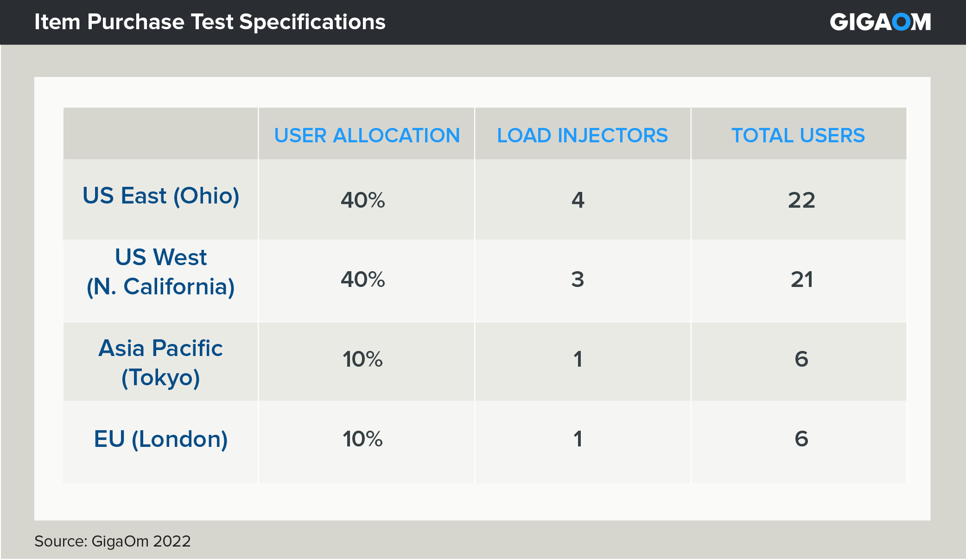The width and height of the screenshot is (966, 560).
Task: Select the User Allocation column header
Action: (367, 135)
